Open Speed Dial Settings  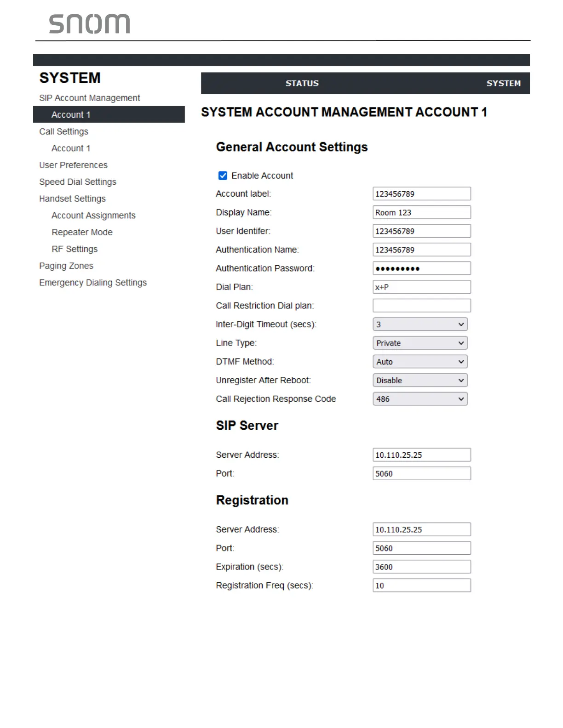tap(78, 182)
